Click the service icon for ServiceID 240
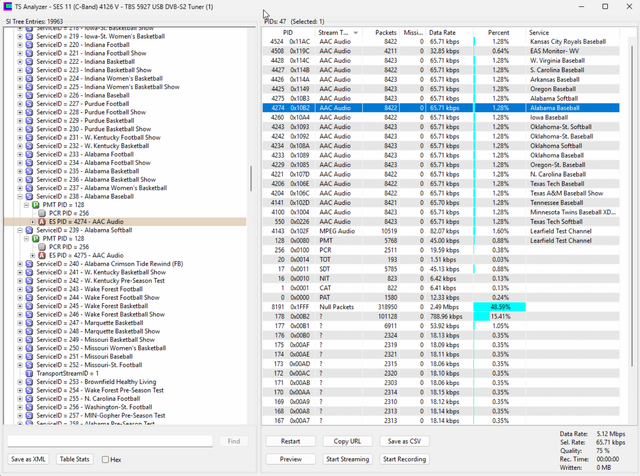The height and width of the screenshot is (476, 640). tap(29, 264)
